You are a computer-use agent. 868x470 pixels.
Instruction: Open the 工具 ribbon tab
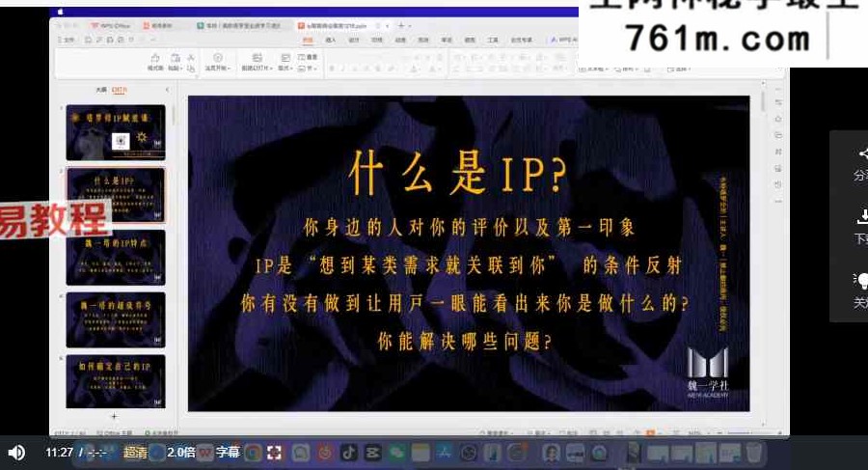493,40
